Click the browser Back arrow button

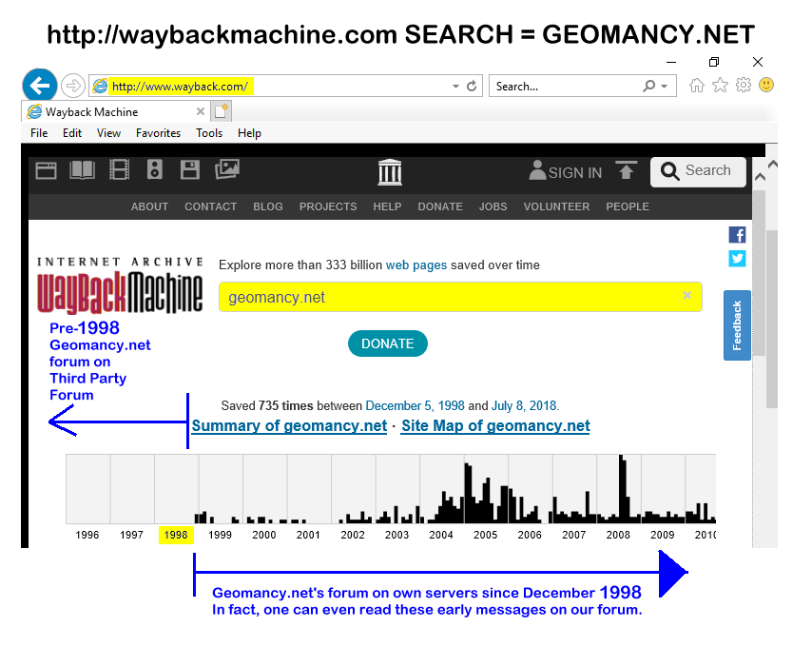[x=40, y=86]
